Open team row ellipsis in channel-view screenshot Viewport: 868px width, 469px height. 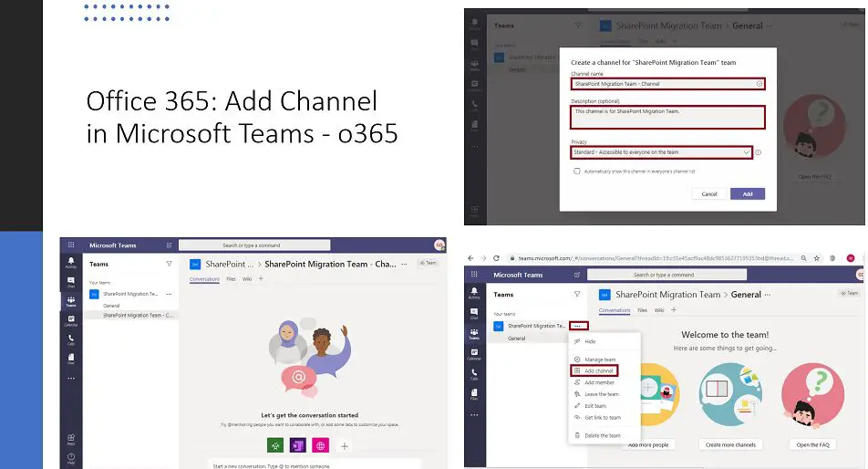169,294
